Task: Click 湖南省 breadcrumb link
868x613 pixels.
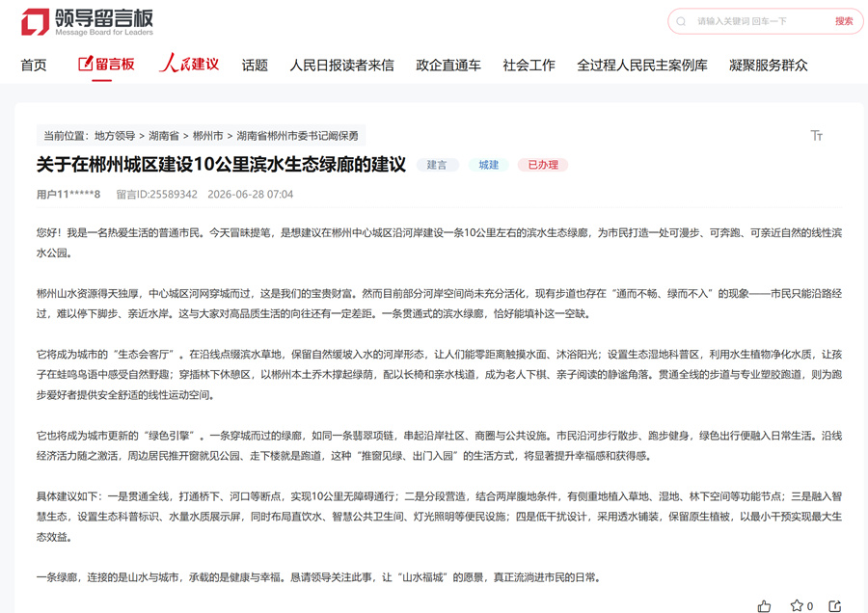Action: 164,136
